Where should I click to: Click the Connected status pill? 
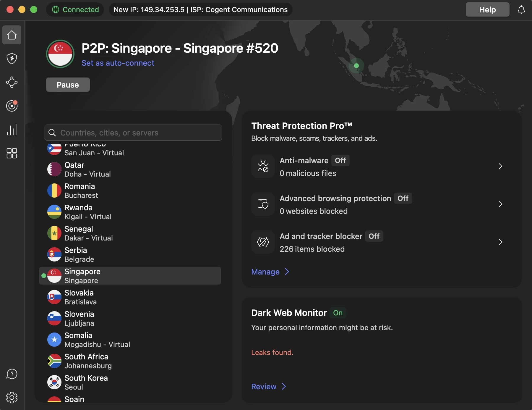(x=75, y=9)
